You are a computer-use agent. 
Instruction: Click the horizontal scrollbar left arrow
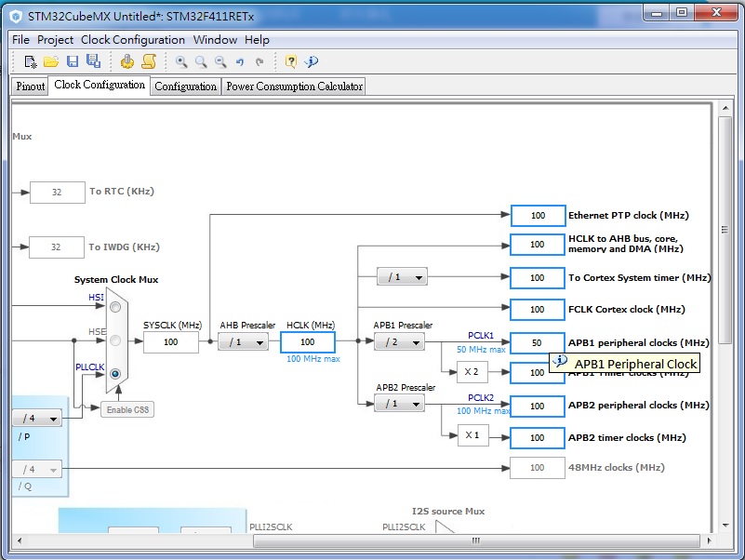click(x=20, y=540)
